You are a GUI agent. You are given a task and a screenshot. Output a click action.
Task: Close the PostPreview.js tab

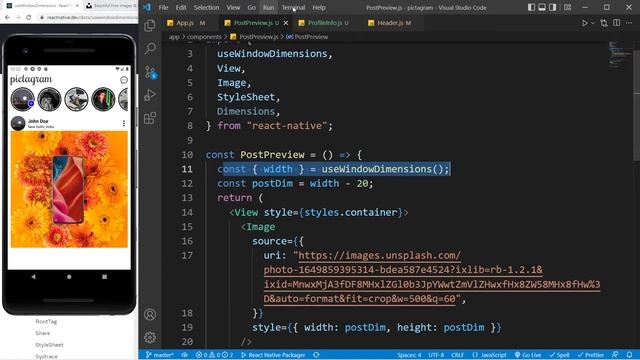coord(286,23)
